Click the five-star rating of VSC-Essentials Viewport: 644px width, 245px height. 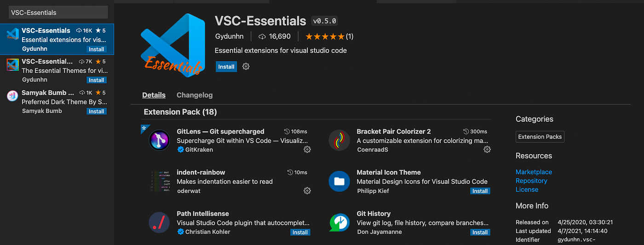tap(325, 36)
